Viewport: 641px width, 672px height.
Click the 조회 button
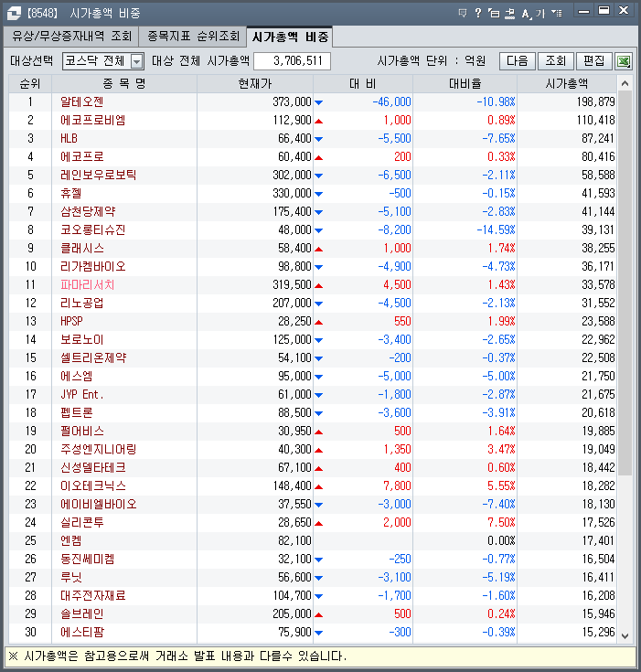[555, 61]
